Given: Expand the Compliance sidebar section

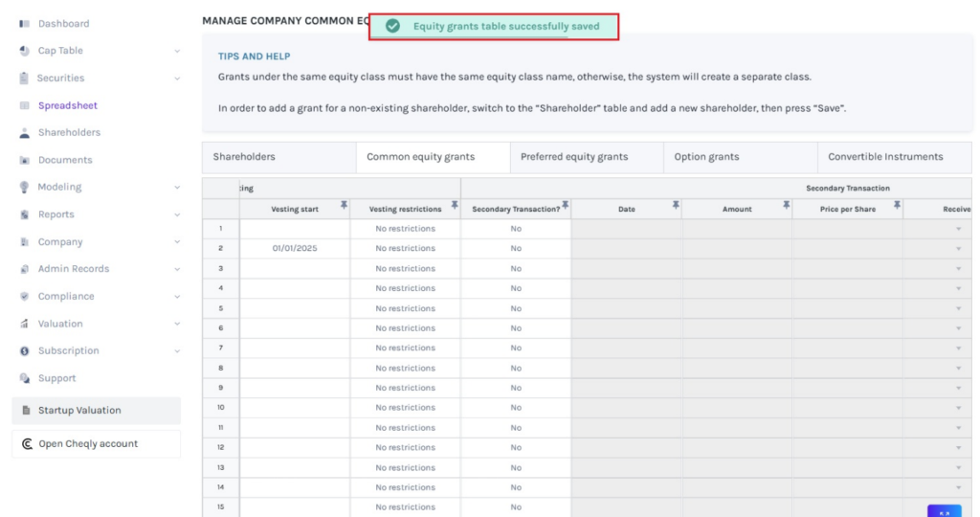Looking at the screenshot, I should 177,297.
